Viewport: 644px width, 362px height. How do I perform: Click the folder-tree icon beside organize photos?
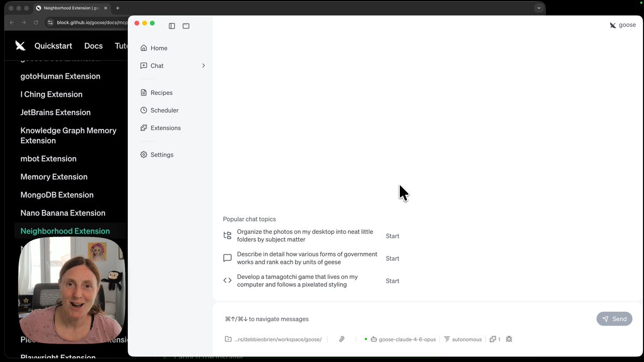pyautogui.click(x=228, y=235)
